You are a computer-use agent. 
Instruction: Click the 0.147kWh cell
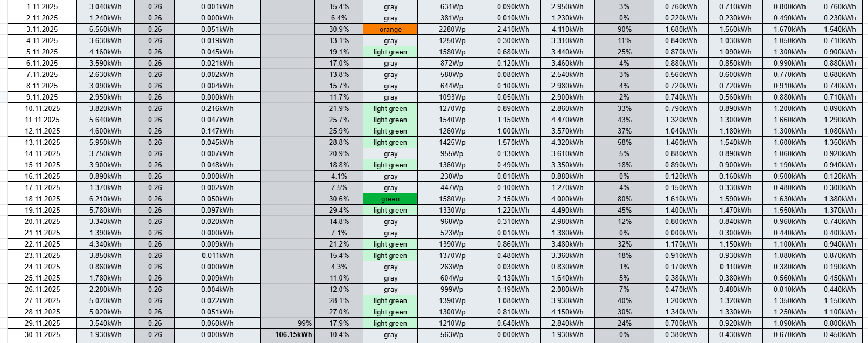[218, 131]
